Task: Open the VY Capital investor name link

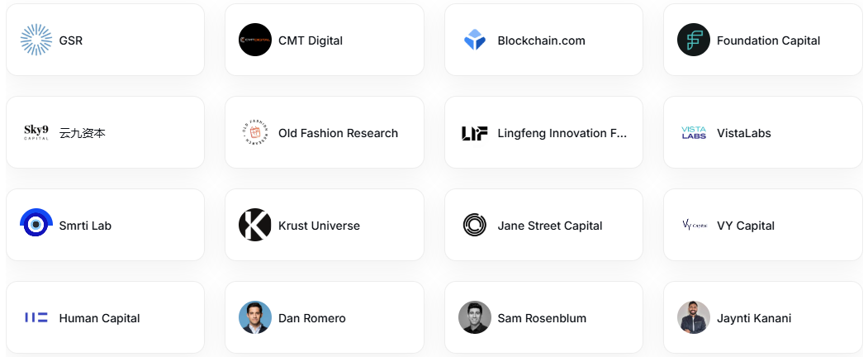Action: coord(746,226)
